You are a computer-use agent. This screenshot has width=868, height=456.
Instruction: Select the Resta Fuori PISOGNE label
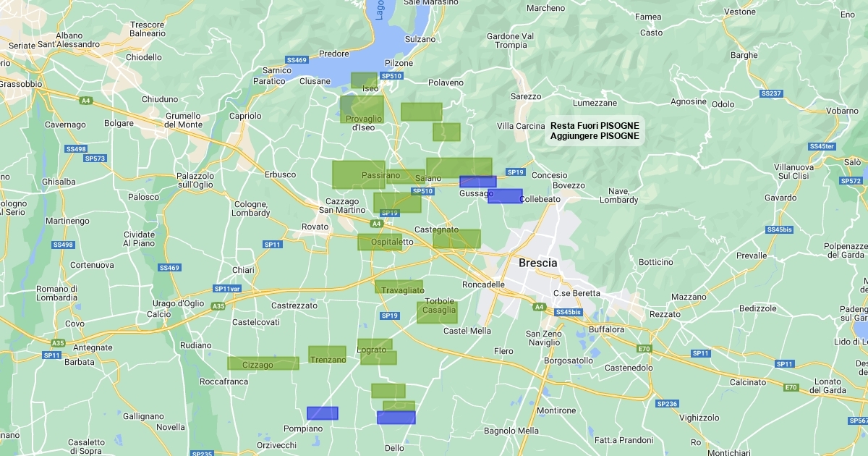(x=595, y=125)
